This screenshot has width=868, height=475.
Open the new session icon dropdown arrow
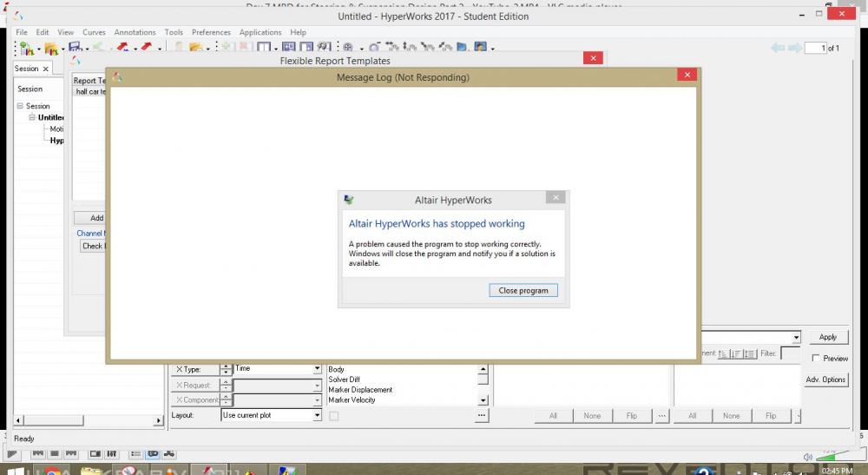point(39,49)
